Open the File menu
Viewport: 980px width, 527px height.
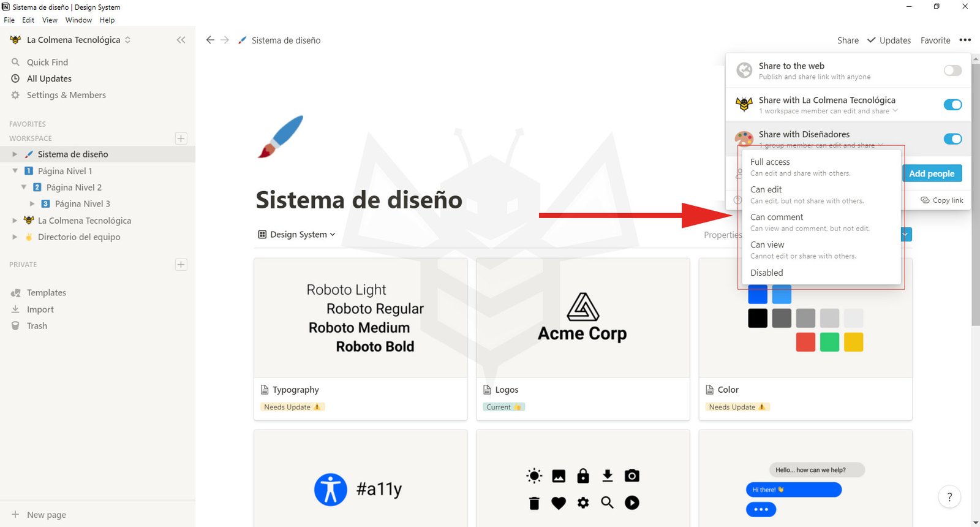[9, 20]
